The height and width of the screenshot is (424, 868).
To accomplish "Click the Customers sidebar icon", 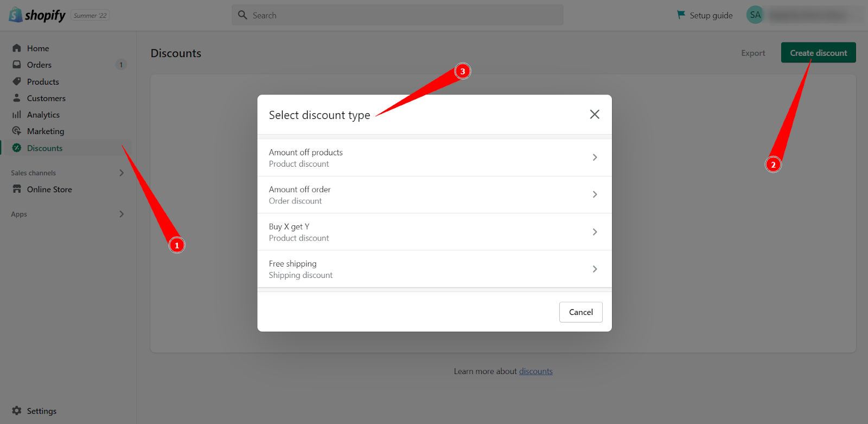I will click(17, 98).
